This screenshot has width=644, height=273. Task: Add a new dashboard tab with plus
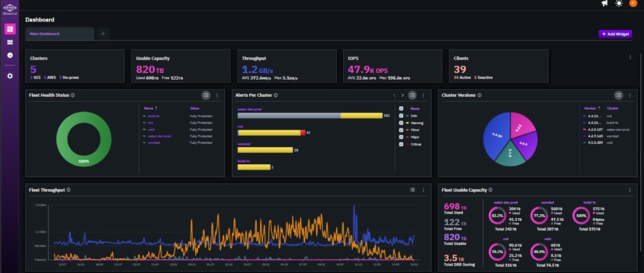104,33
